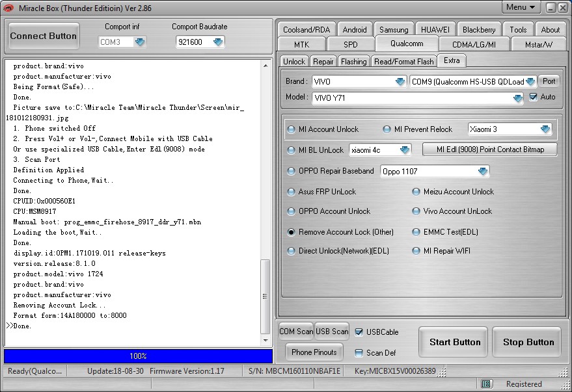
Task: Click the log panel scrollbar thumb
Action: (266, 296)
